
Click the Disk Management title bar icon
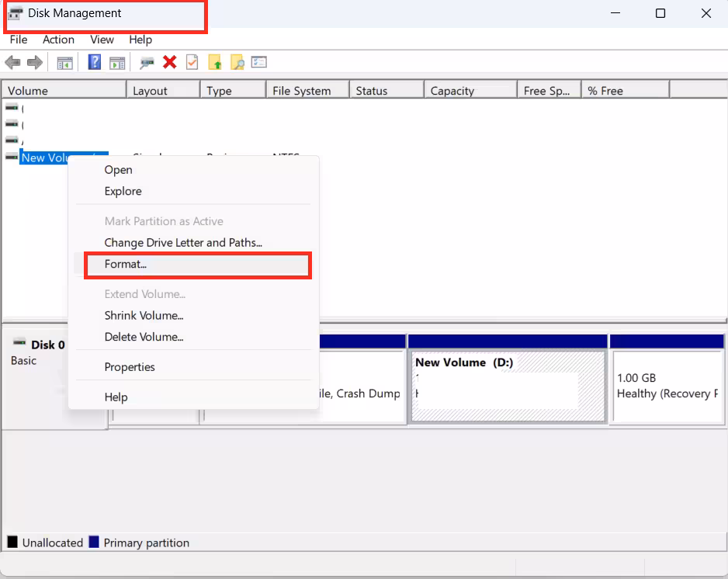tap(16, 13)
